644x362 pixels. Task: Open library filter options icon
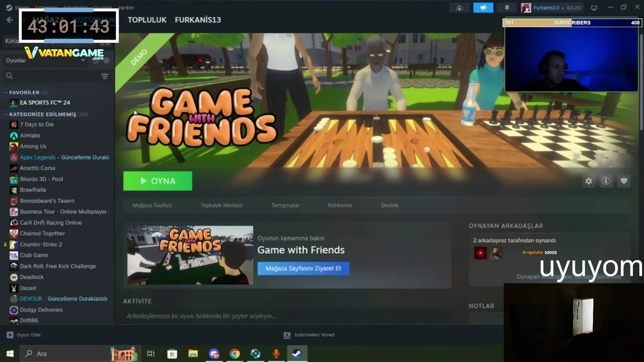pyautogui.click(x=105, y=76)
